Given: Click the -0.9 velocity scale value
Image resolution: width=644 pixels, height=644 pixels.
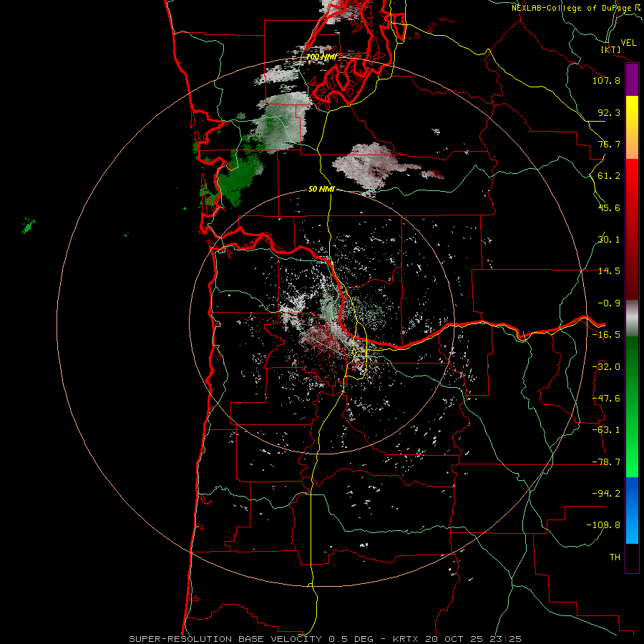Looking at the screenshot, I should 609,303.
